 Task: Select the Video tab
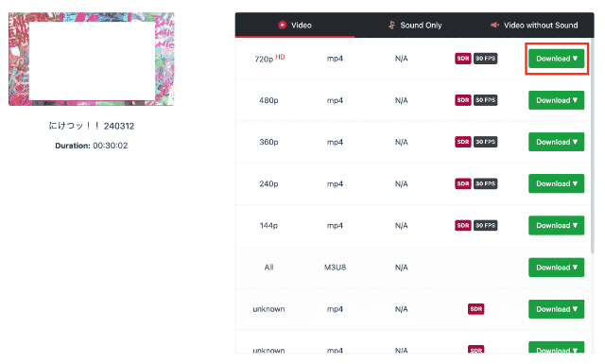click(295, 26)
